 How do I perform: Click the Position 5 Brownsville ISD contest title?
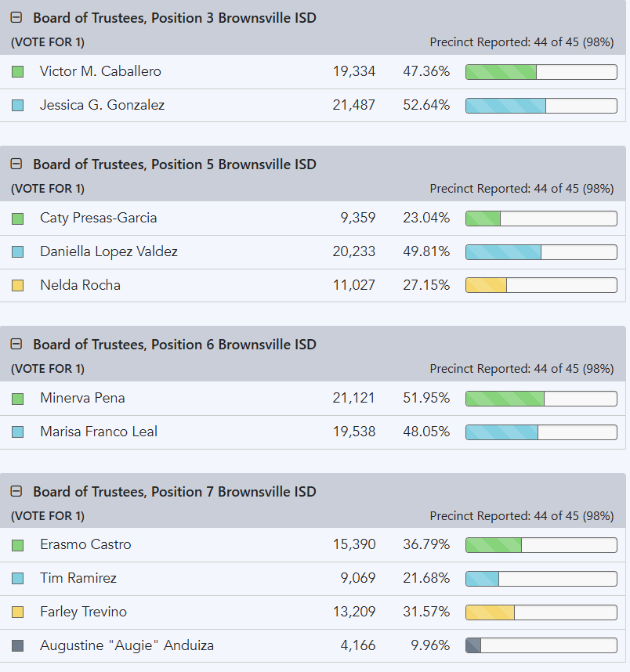pyautogui.click(x=175, y=164)
